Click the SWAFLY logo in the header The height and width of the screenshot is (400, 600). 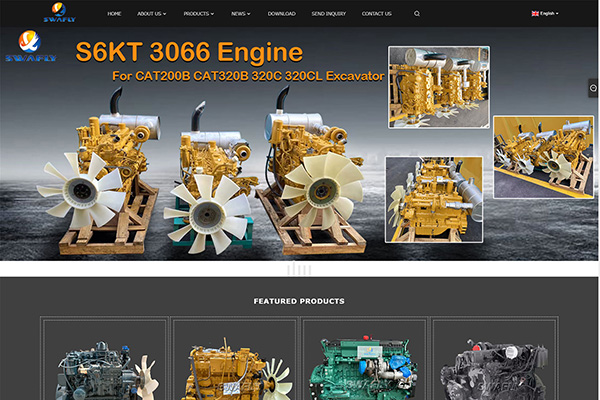pyautogui.click(x=59, y=13)
